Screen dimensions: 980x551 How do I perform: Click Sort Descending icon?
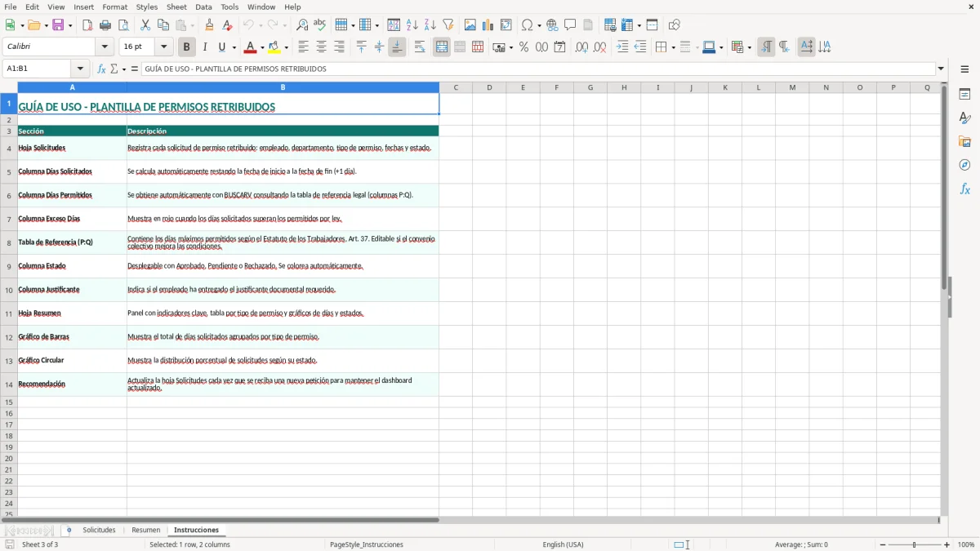pos(430,25)
